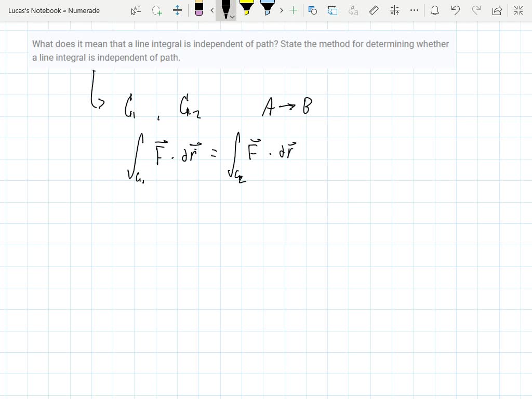The image size is (532, 399).
Task: Toggle the Ink to Text conversion tool
Action: click(x=353, y=10)
